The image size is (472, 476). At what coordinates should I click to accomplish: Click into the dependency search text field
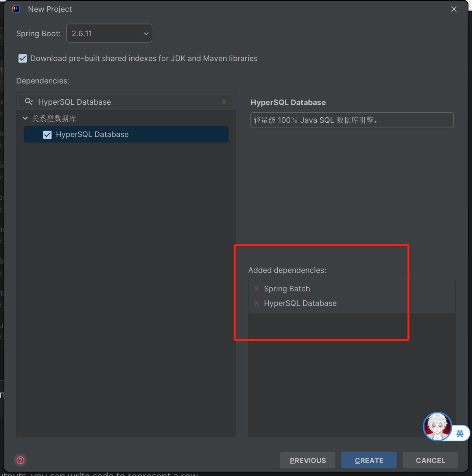point(126,102)
